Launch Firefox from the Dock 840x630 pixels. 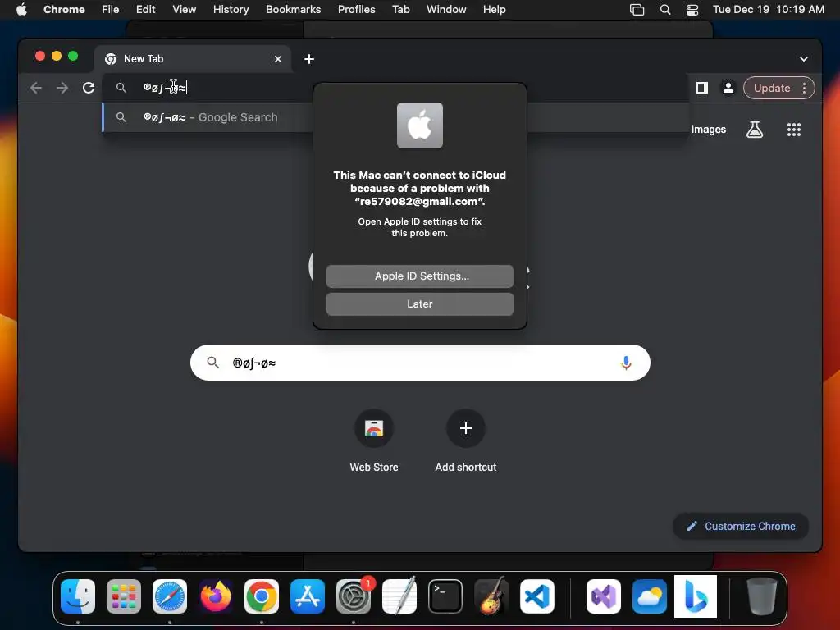click(x=216, y=596)
